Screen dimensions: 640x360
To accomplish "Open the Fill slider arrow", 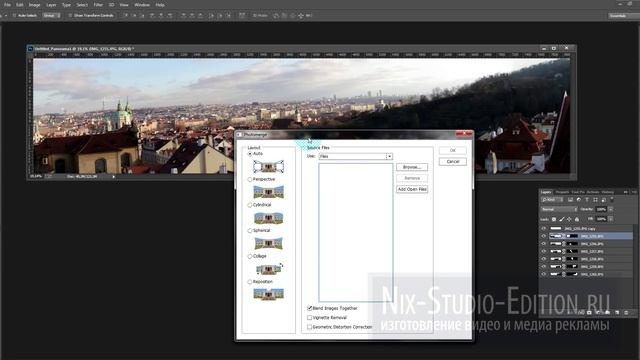I will [x=611, y=219].
